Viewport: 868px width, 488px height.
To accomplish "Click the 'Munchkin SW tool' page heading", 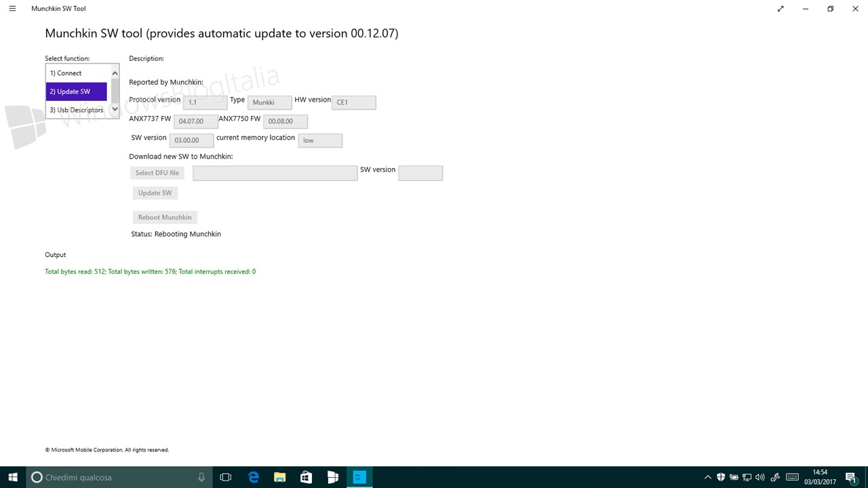I will click(222, 33).
